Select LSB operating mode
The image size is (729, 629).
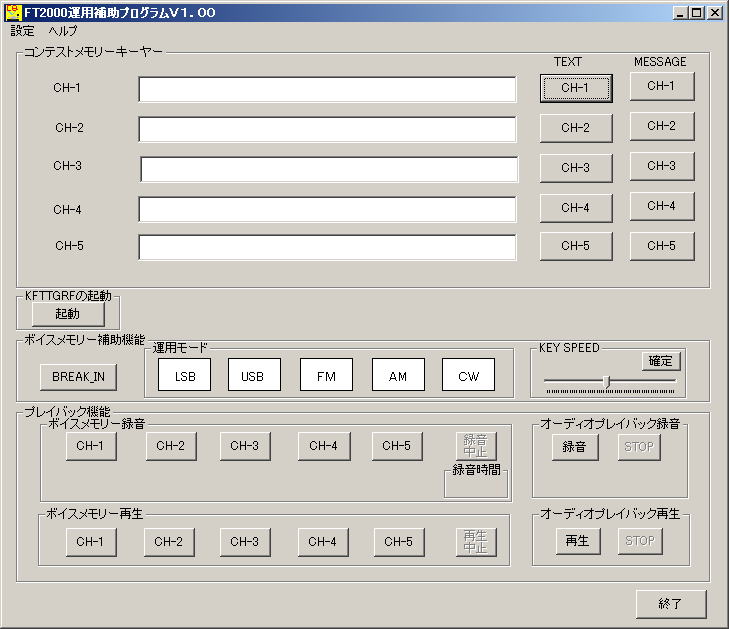point(185,376)
